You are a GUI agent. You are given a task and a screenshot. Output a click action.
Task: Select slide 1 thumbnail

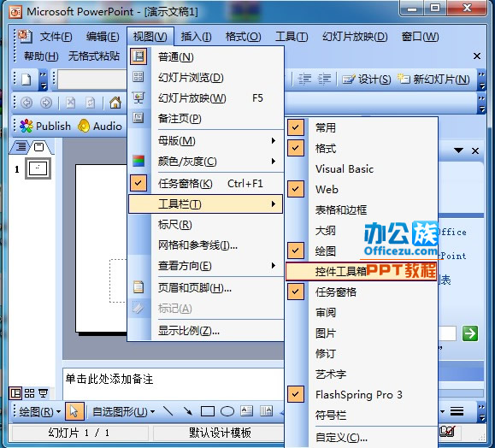(x=38, y=169)
